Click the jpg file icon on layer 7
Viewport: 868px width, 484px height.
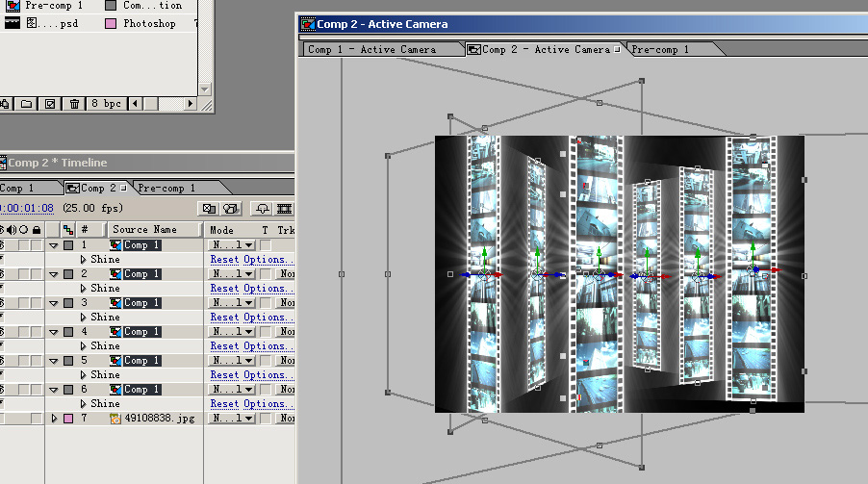coord(115,419)
